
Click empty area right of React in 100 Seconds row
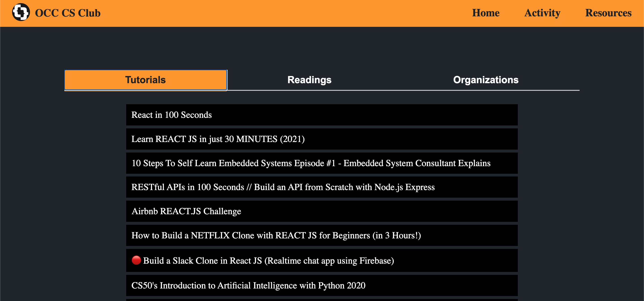(375, 115)
